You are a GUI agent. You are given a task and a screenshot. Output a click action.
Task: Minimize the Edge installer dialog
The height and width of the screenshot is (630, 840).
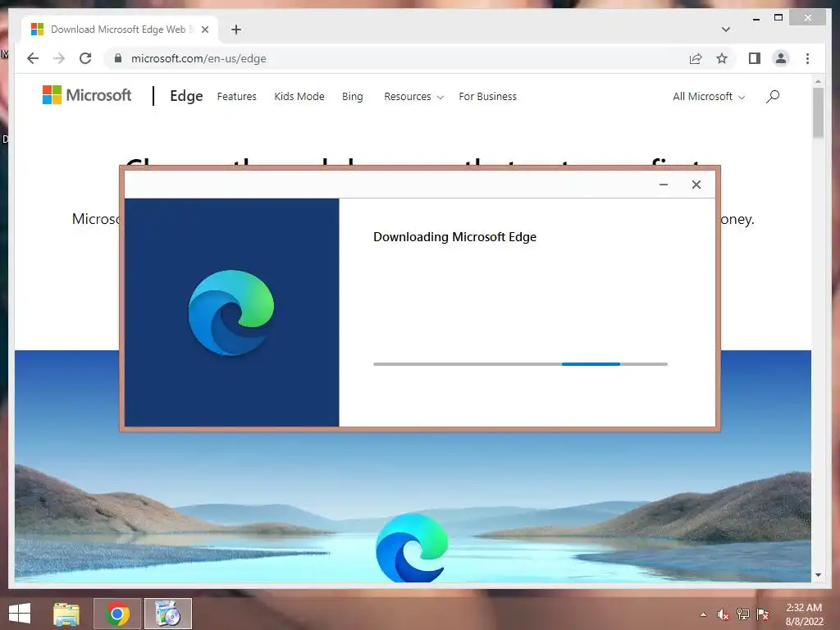pyautogui.click(x=663, y=185)
